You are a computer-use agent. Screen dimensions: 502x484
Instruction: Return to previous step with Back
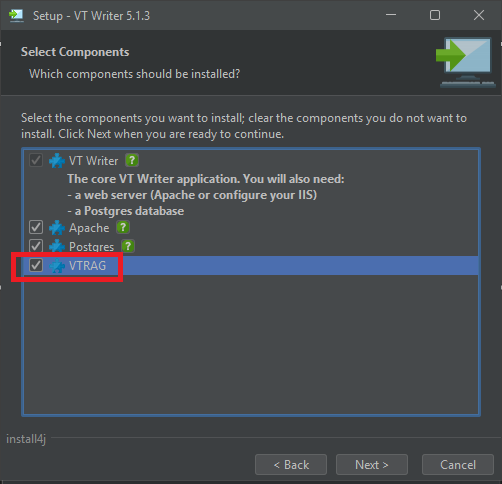[x=291, y=464]
